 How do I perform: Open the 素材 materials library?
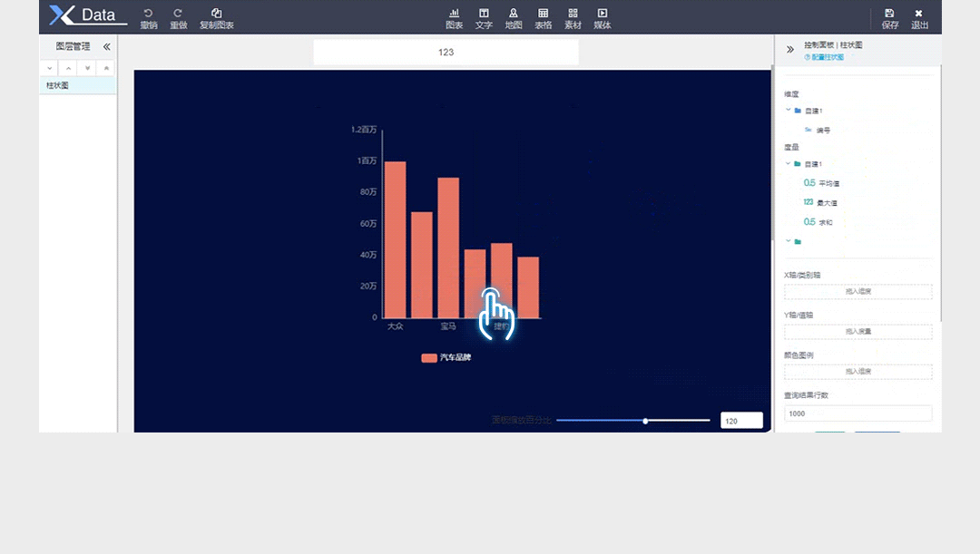573,14
